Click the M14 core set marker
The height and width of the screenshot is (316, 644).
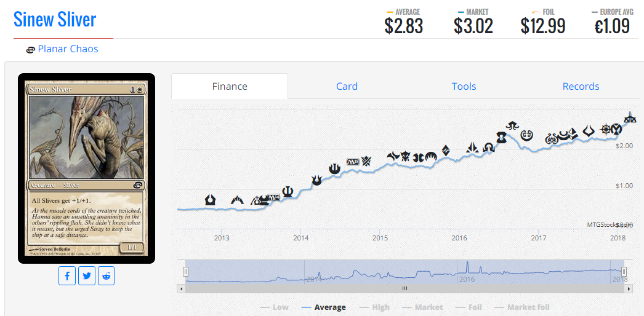(x=273, y=197)
